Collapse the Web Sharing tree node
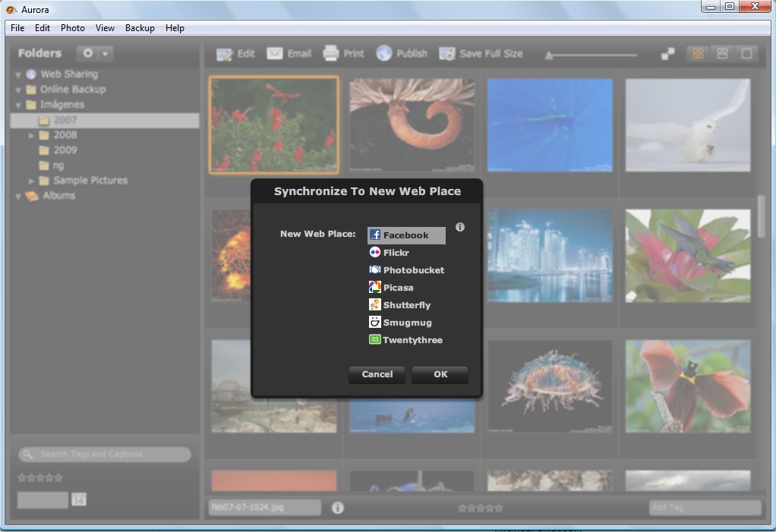Screen dimensions: 776x532 (x=18, y=75)
